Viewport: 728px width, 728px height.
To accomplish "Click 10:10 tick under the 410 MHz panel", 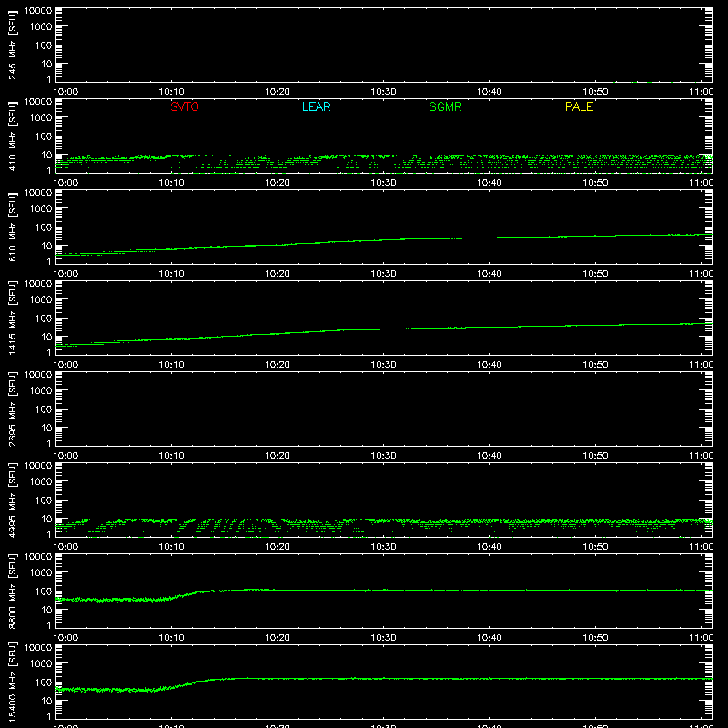I will point(171,183).
